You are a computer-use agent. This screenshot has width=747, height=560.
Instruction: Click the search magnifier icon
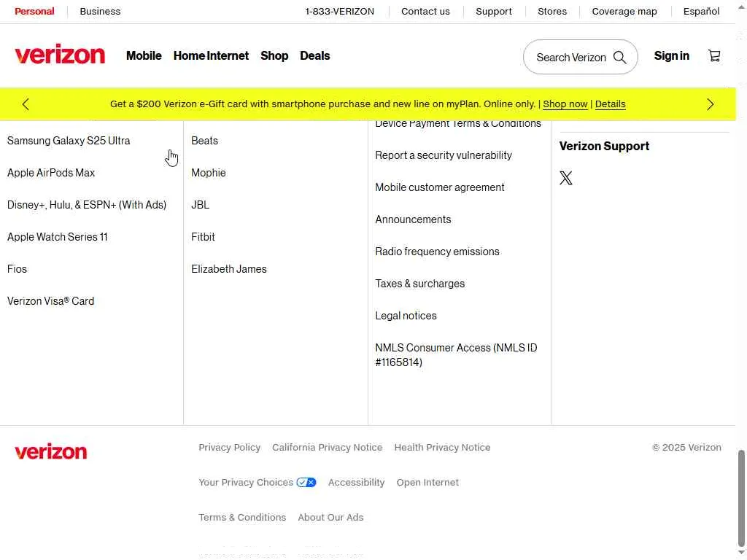[619, 58]
